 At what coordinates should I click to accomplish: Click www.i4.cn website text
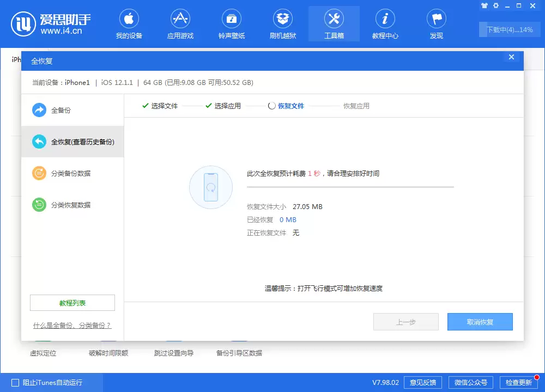(x=61, y=31)
